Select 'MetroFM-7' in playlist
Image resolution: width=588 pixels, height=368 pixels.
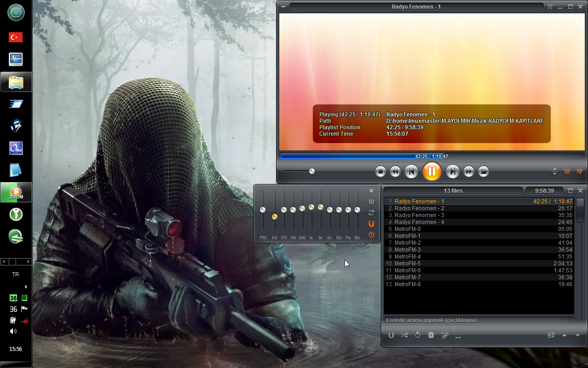(479, 277)
